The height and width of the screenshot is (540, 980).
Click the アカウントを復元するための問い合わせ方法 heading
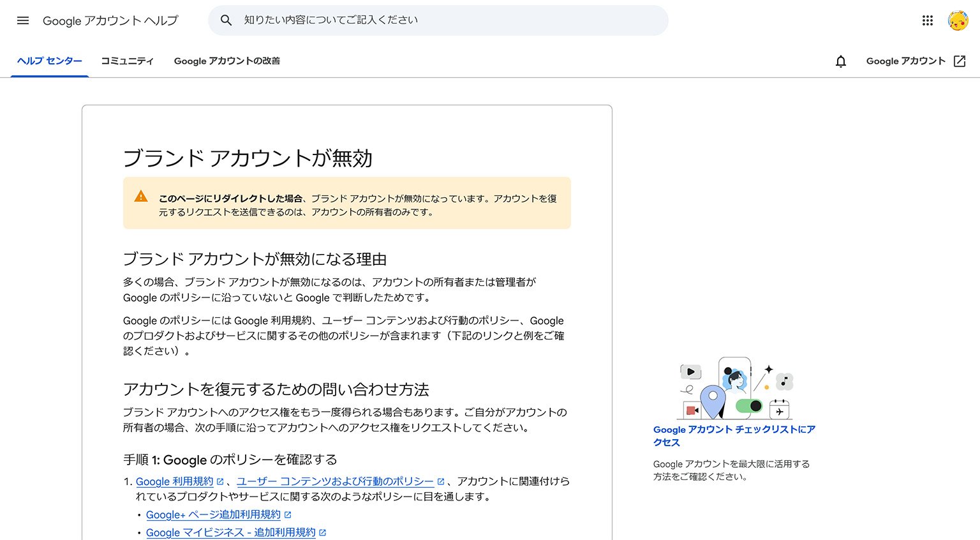[x=276, y=389]
